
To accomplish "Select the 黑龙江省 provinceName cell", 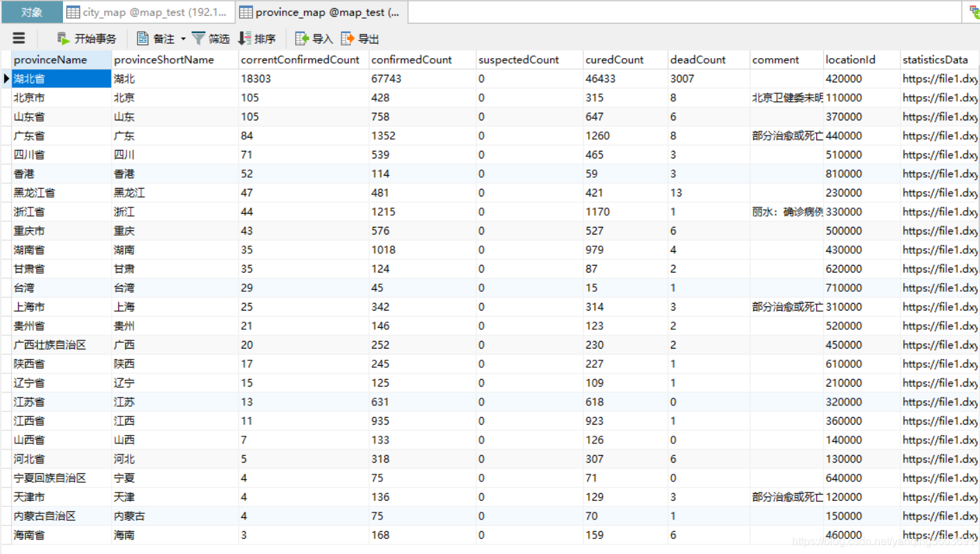I will [62, 193].
